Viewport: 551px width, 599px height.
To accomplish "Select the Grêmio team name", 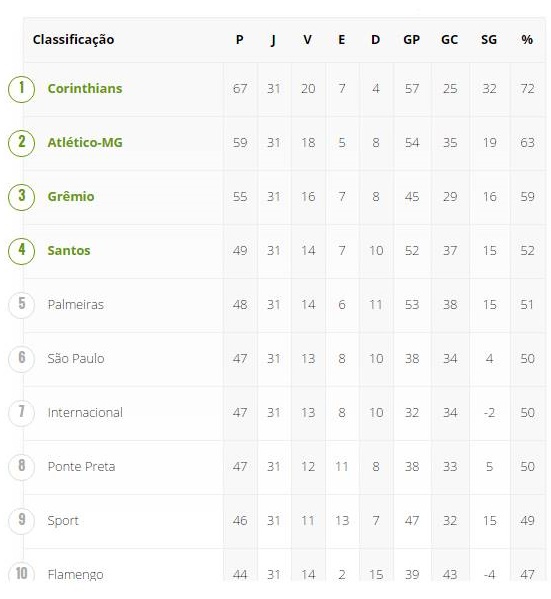I will click(x=71, y=196).
